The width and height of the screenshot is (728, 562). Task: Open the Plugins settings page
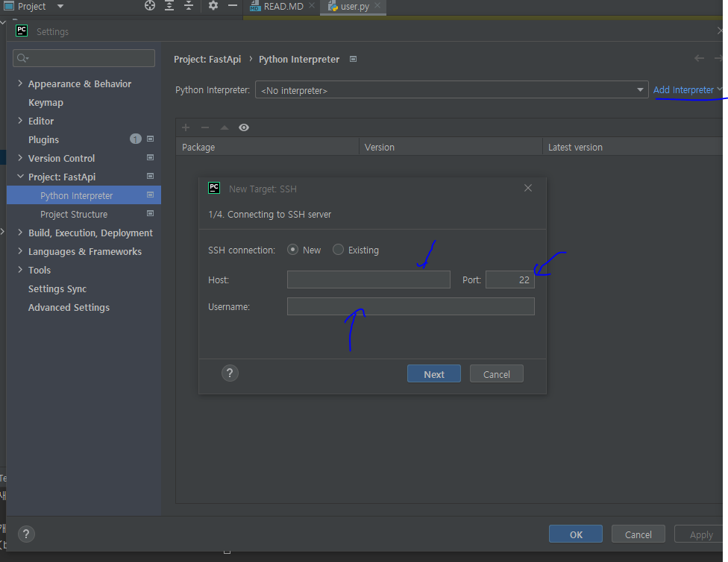click(x=44, y=139)
